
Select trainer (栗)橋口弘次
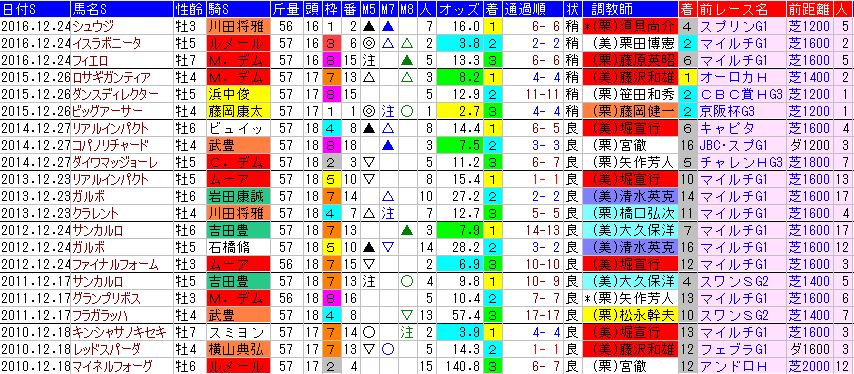tap(629, 212)
